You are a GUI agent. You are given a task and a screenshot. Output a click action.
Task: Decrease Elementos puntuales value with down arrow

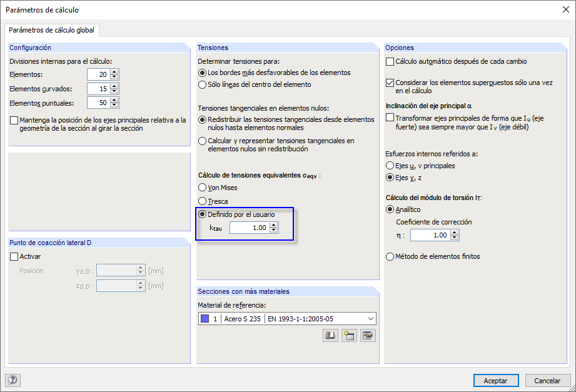coord(114,105)
